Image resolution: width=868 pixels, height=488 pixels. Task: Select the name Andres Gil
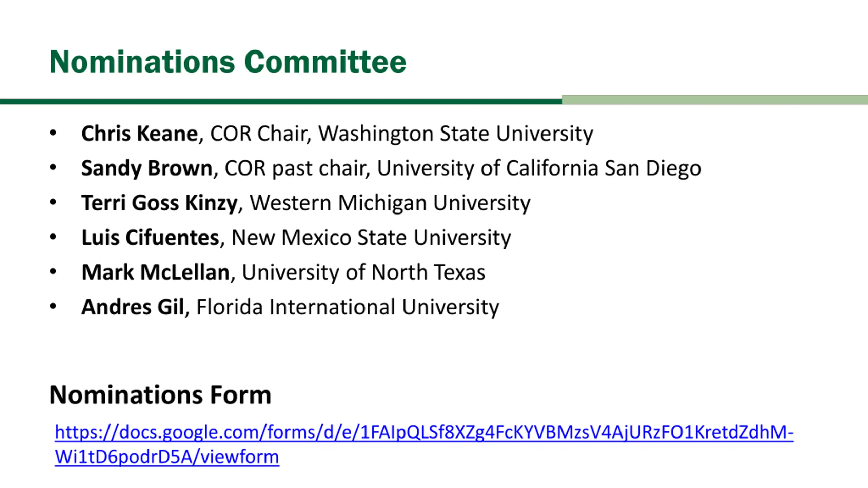pyautogui.click(x=133, y=307)
